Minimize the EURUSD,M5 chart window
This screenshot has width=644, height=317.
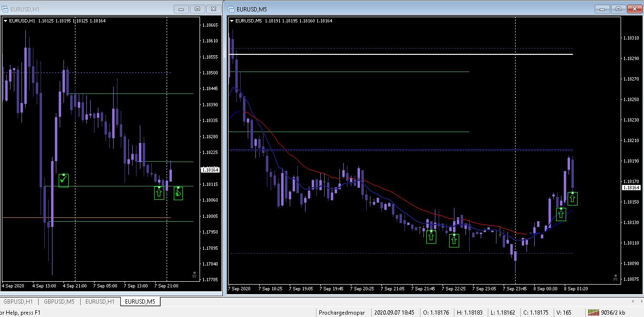click(x=602, y=9)
